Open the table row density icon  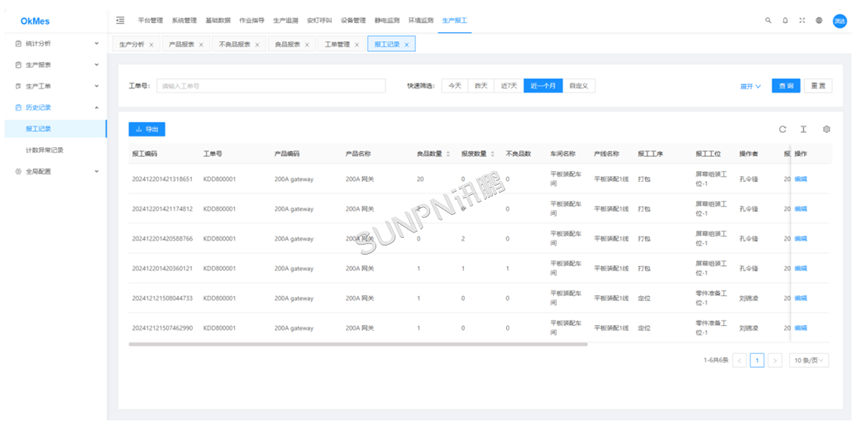tap(803, 129)
